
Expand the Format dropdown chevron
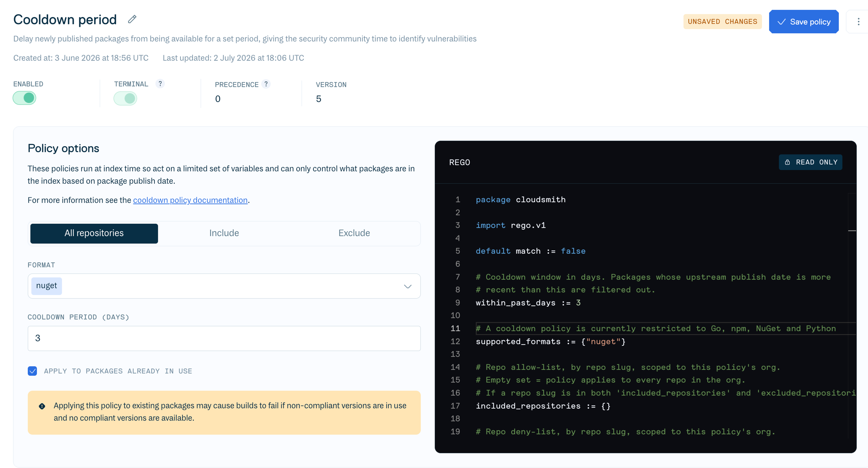tap(408, 286)
